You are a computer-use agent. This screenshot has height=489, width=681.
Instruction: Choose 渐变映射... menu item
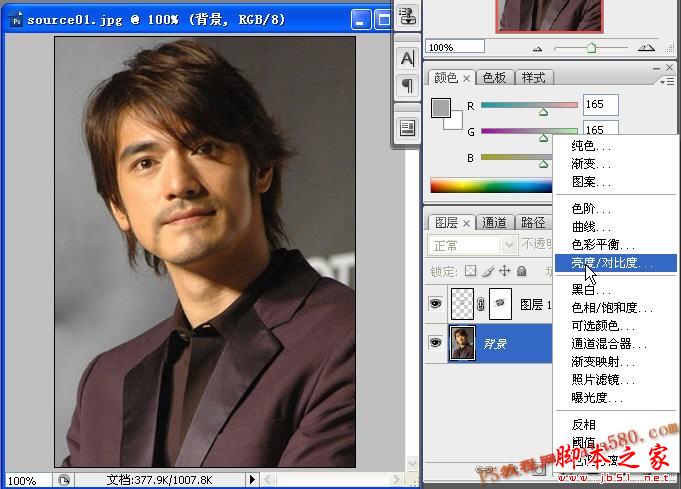(x=615, y=361)
